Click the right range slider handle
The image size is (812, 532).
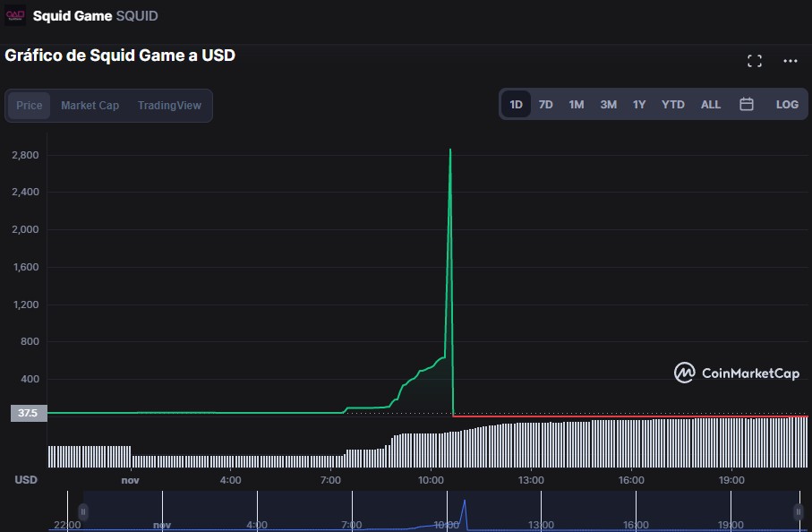point(798,511)
